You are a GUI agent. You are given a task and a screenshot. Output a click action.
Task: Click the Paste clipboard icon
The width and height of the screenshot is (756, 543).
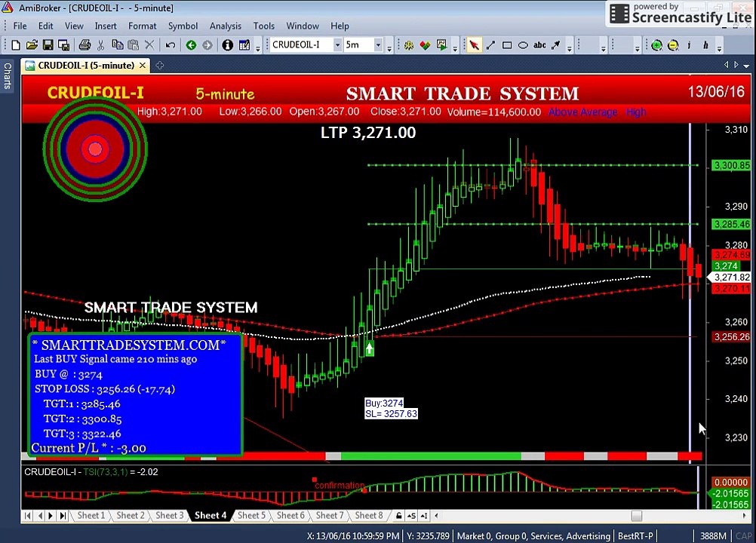coord(133,45)
